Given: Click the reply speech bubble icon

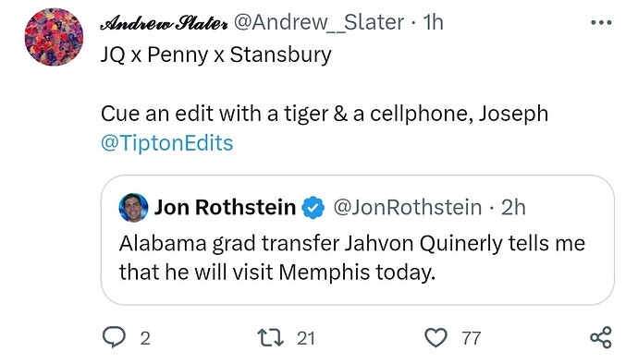Looking at the screenshot, I should point(114,338).
